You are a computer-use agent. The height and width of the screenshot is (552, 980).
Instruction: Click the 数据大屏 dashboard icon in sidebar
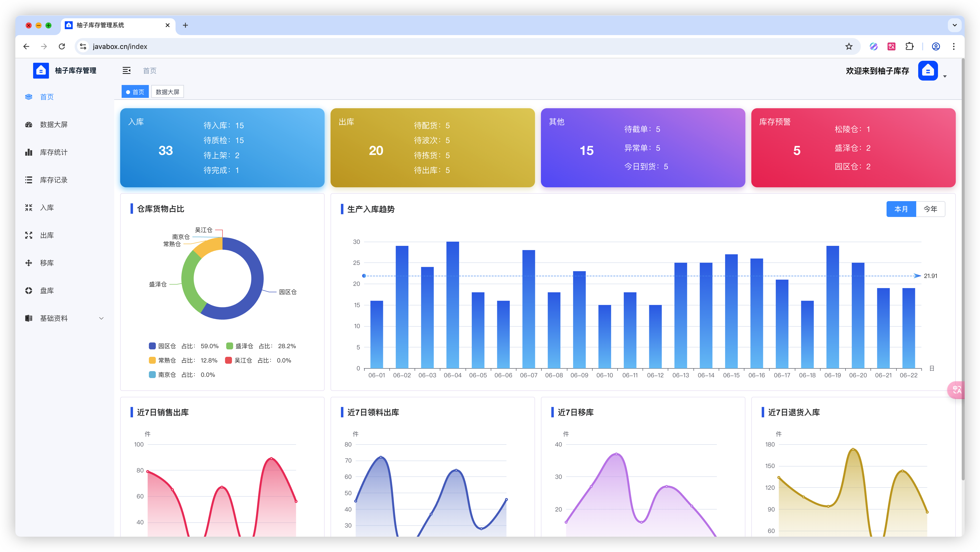tap(28, 125)
